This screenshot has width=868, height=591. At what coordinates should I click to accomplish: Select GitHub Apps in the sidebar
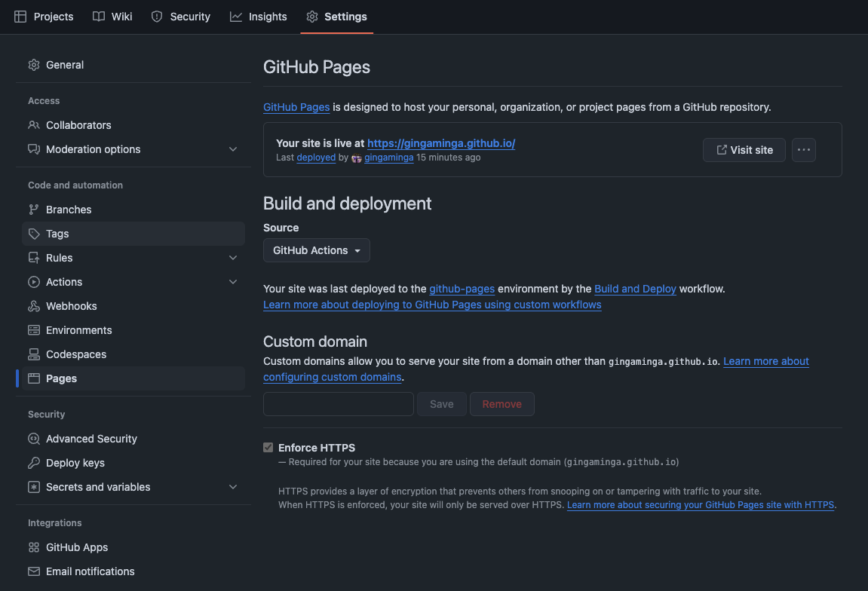click(133, 547)
